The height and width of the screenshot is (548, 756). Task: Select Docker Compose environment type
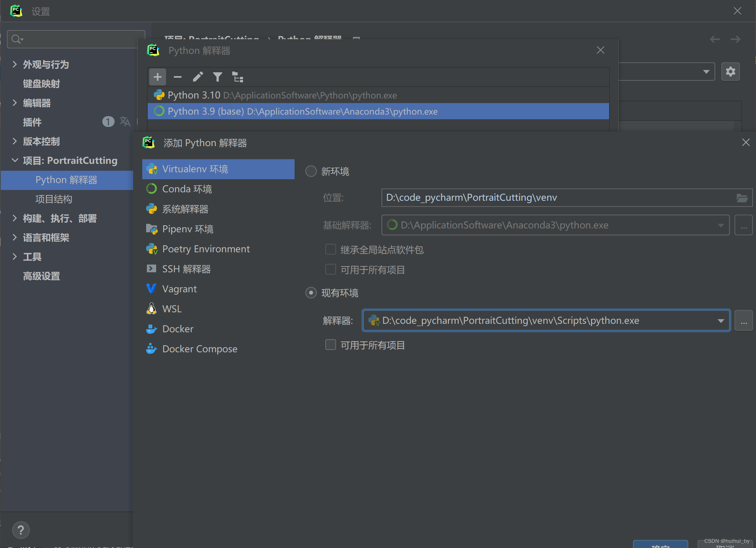click(200, 349)
